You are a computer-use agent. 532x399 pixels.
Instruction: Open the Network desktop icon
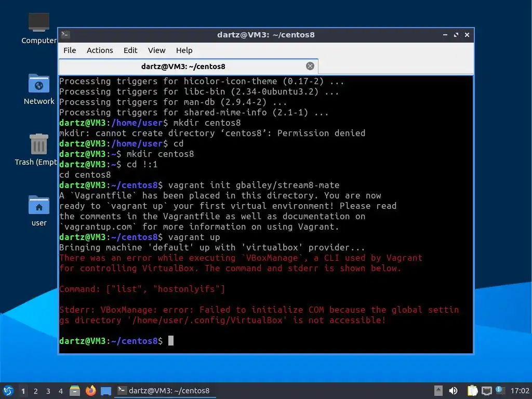click(x=38, y=89)
